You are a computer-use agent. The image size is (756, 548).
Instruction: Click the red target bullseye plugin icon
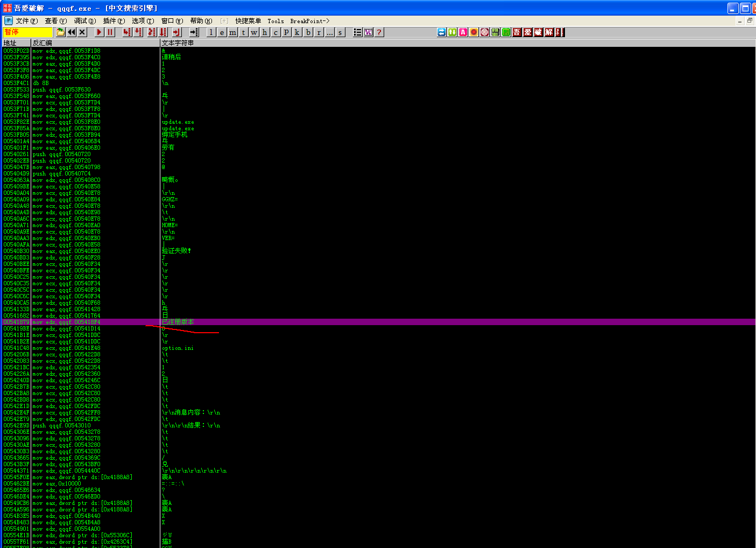(x=485, y=32)
